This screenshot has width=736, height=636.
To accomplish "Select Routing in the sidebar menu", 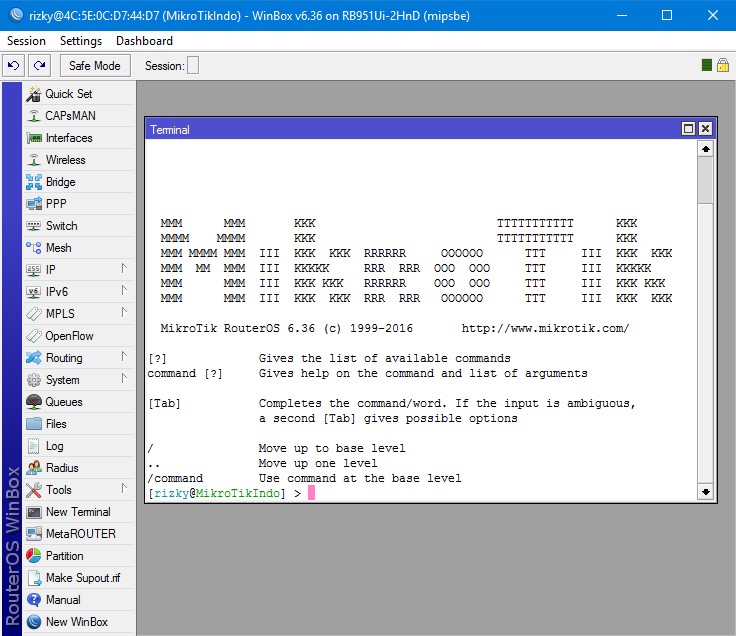I will click(x=79, y=358).
